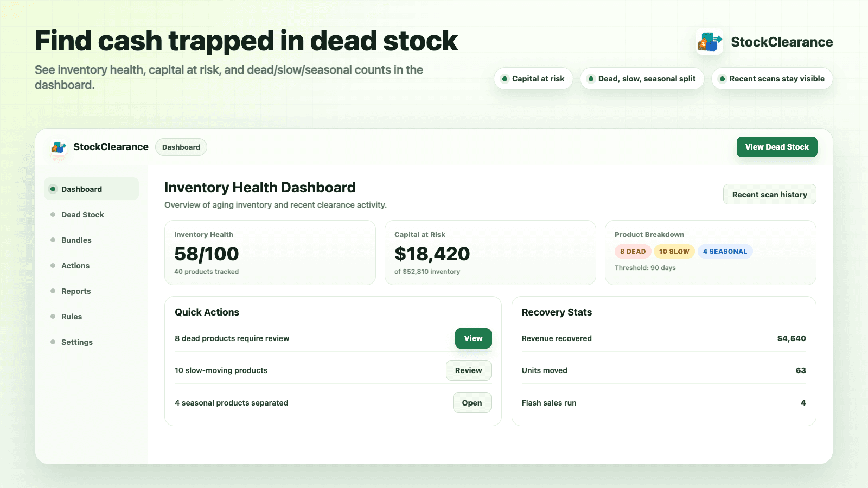868x488 pixels.
Task: Open Recent scan history
Action: pyautogui.click(x=769, y=194)
